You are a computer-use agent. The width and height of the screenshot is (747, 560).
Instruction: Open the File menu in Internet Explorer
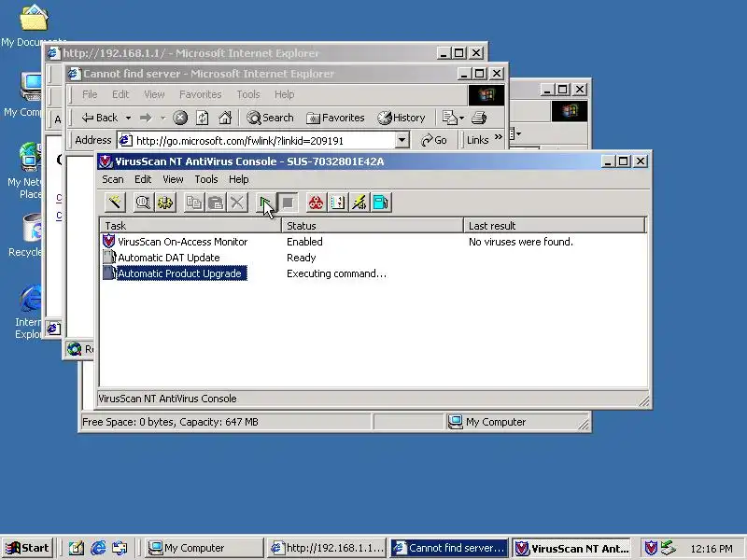90,94
